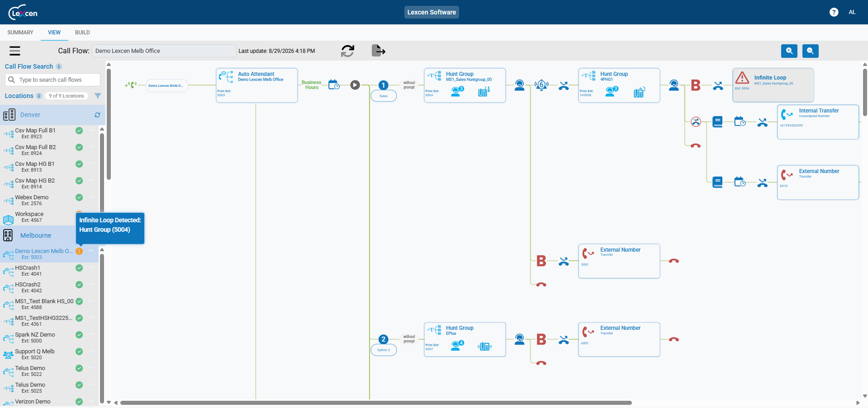Click the warning status on Demo Lexcen Melb
The width and height of the screenshot is (868, 408).
tap(79, 251)
